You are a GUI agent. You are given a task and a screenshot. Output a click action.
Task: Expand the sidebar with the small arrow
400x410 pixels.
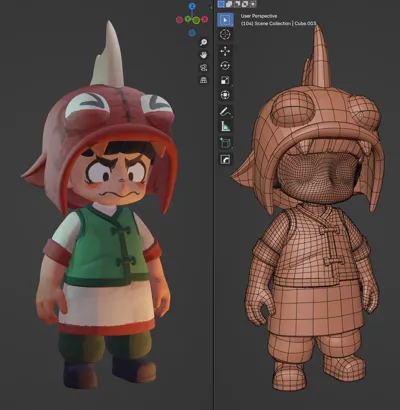(211, 7)
